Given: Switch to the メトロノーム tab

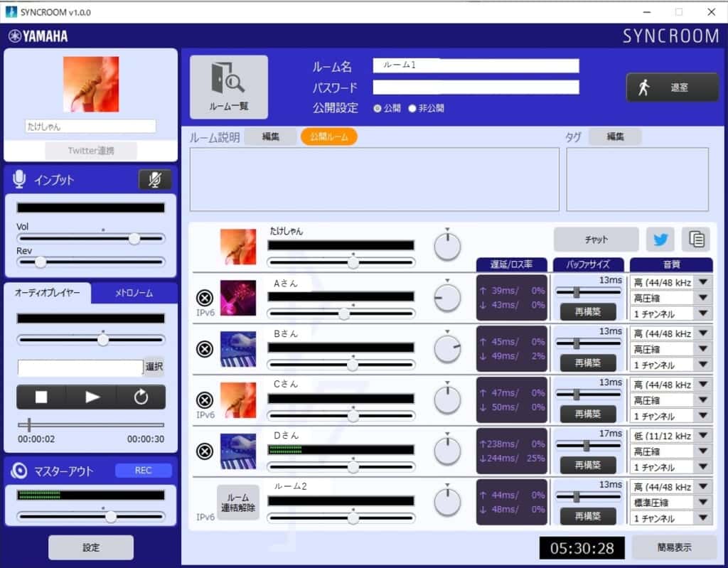Looking at the screenshot, I should 134,293.
